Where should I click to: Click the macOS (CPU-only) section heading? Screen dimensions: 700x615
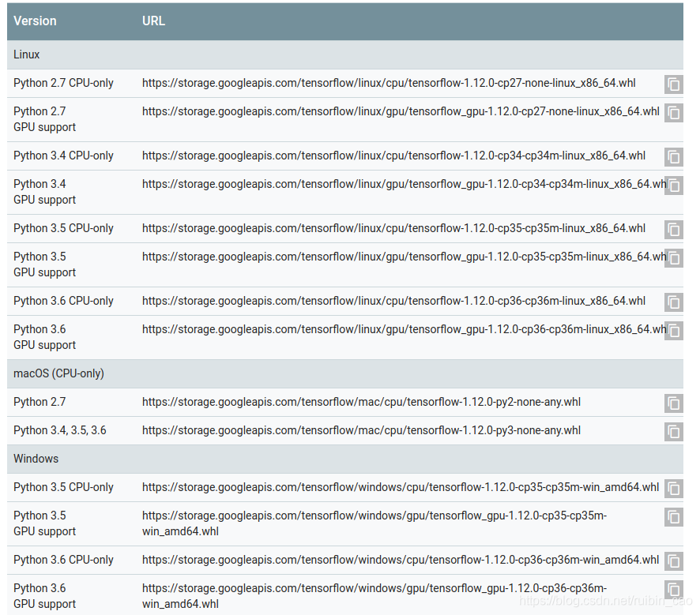point(345,373)
